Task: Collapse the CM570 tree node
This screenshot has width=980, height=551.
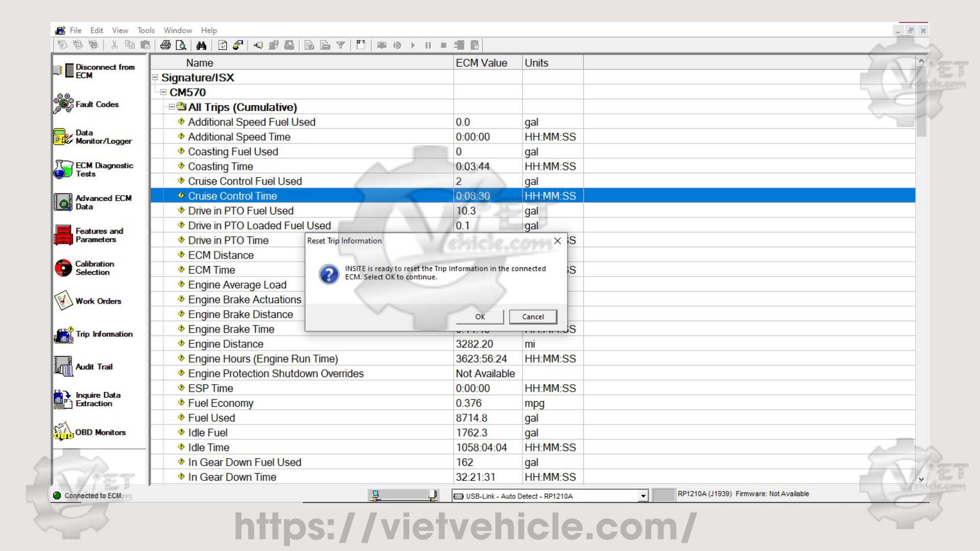Action: (163, 92)
